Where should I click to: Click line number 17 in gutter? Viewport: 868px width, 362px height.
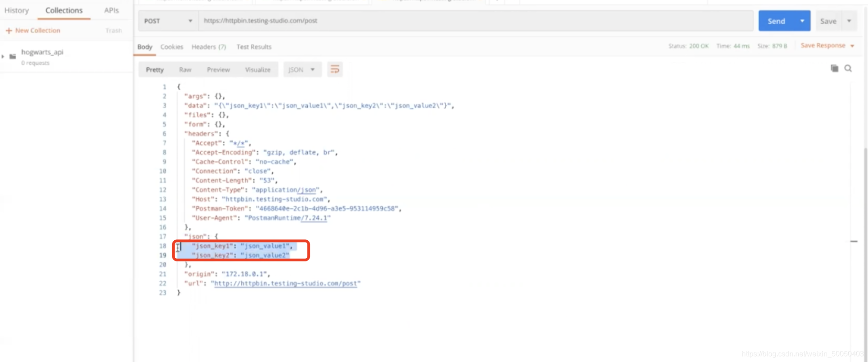tap(163, 237)
